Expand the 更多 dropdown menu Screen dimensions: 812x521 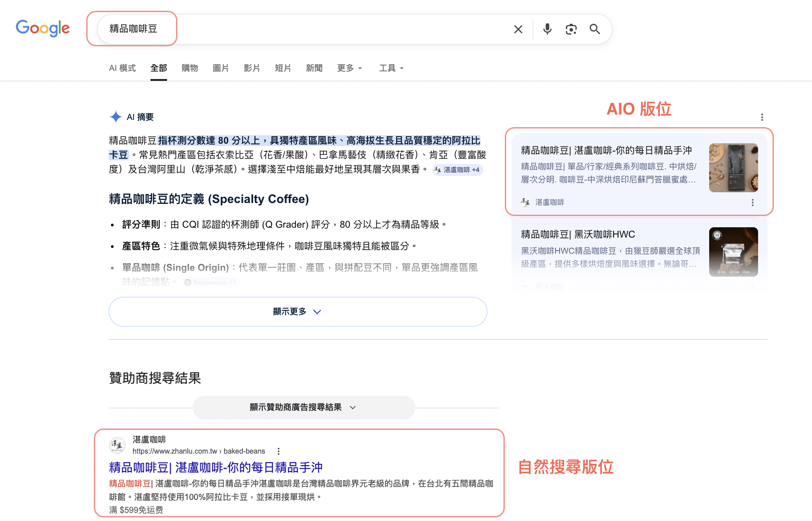coord(349,68)
